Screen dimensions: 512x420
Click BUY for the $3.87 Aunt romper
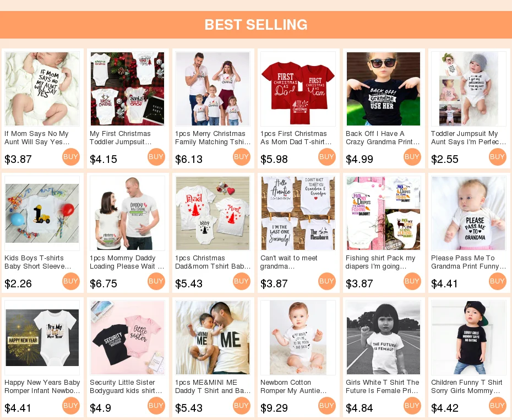(71, 157)
